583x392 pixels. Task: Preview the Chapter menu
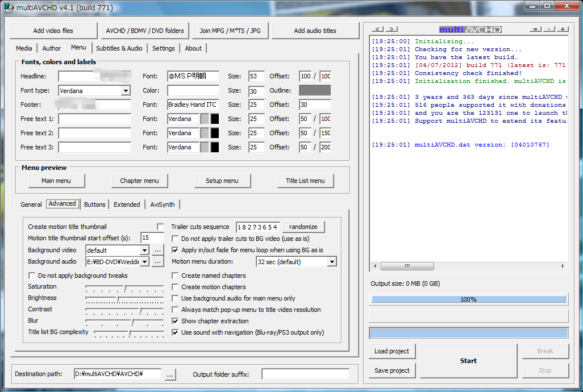tap(139, 181)
